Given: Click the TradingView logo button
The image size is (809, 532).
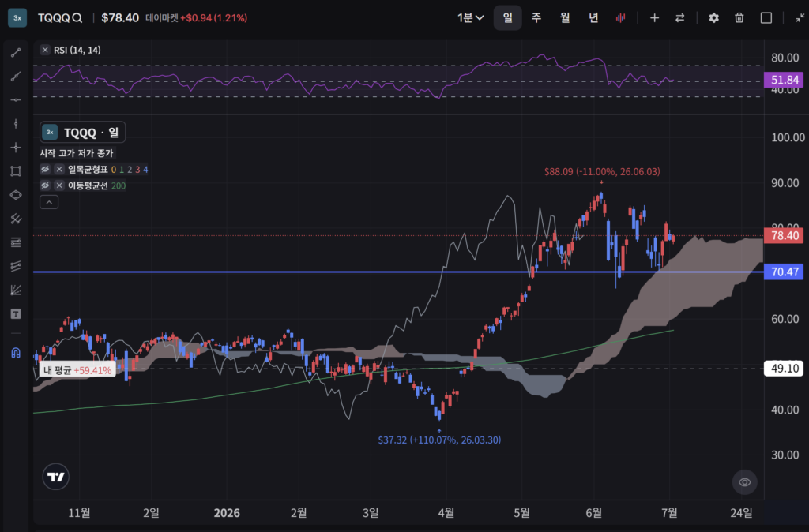Looking at the screenshot, I should [x=56, y=477].
